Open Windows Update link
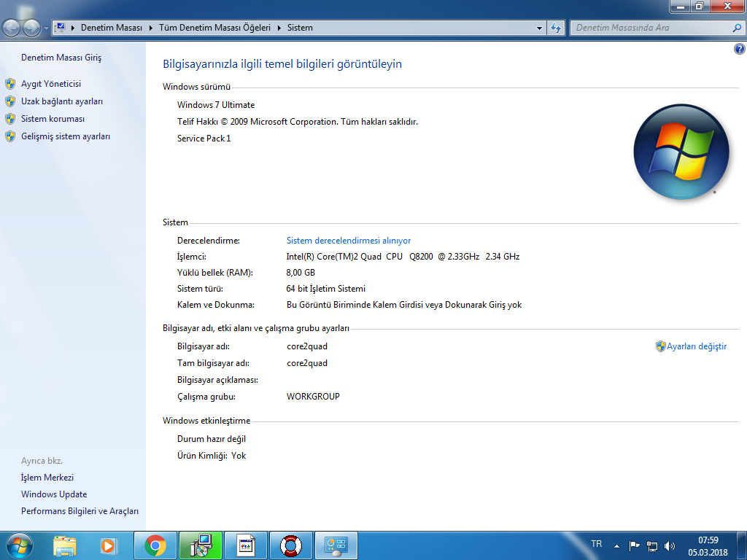This screenshot has width=747, height=560. pos(54,494)
